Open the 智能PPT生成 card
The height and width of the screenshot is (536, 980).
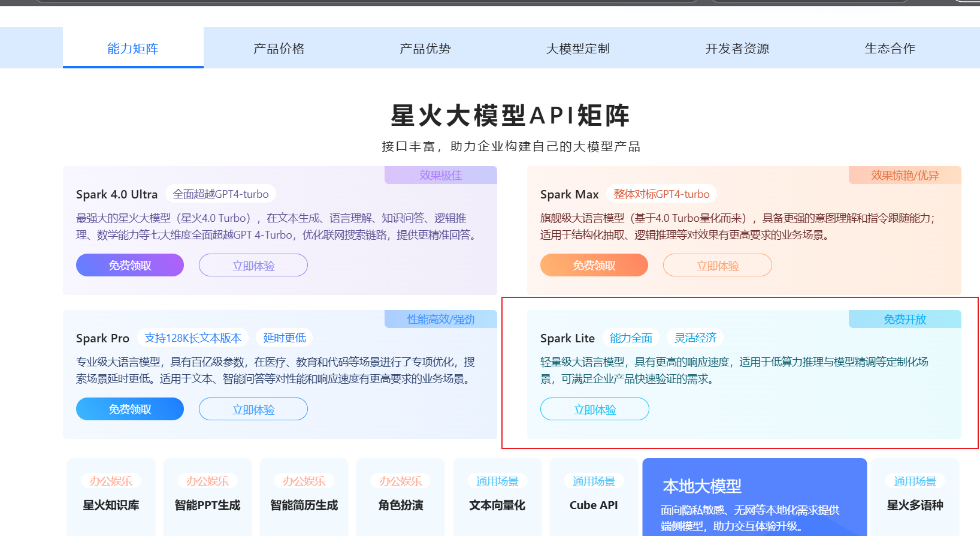(x=207, y=497)
